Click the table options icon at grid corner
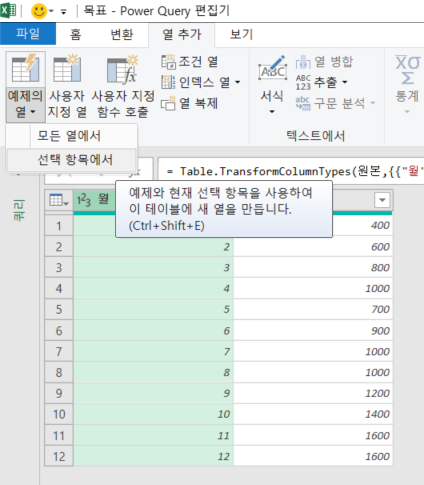Image resolution: width=424 pixels, height=485 pixels. coord(59,200)
